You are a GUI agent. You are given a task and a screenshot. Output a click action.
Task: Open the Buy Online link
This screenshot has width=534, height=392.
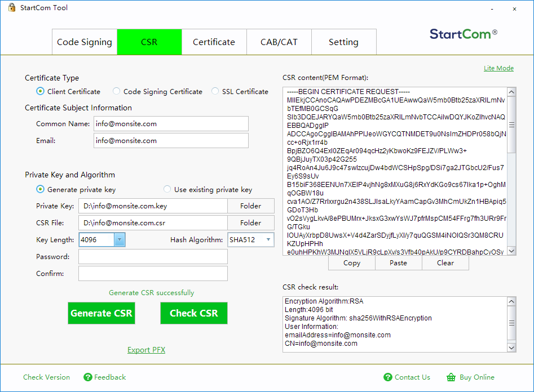tap(477, 377)
